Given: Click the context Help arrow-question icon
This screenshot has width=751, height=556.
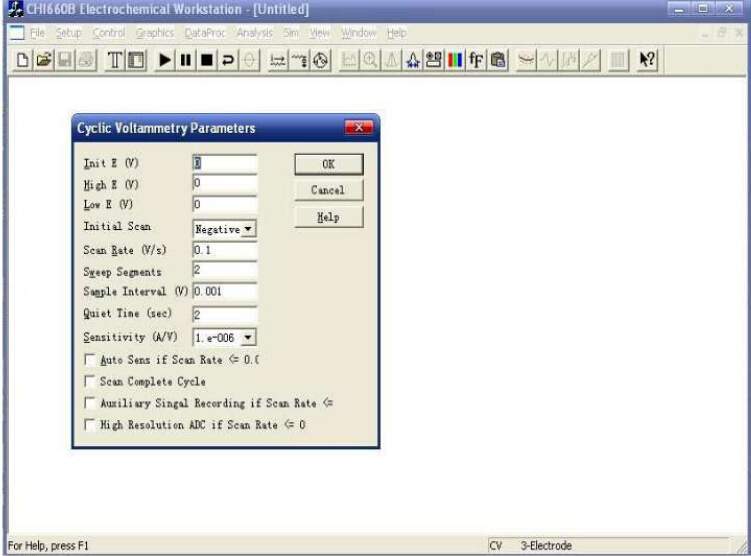Looking at the screenshot, I should (x=647, y=60).
